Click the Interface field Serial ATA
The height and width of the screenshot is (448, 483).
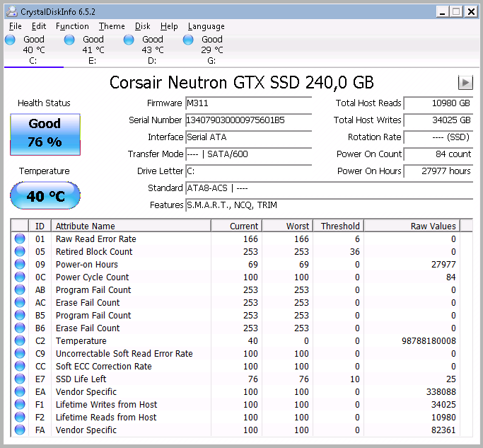tap(249, 137)
